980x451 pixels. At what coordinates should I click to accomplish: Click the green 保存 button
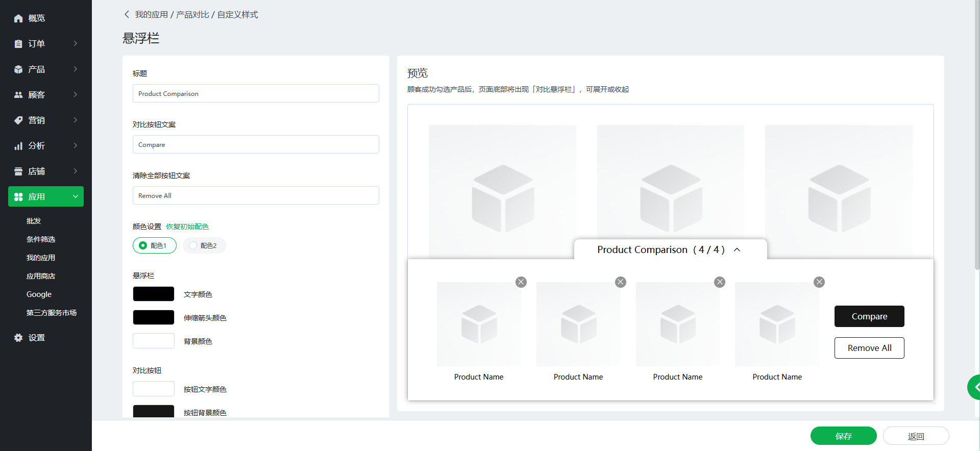(x=843, y=436)
